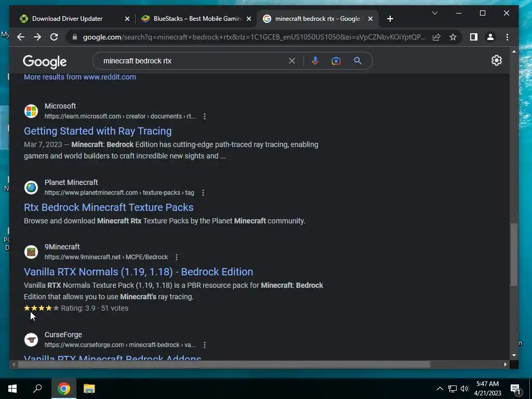
Task: Click the Rating: 3.9 · 51 votes text
Action: coord(95,309)
